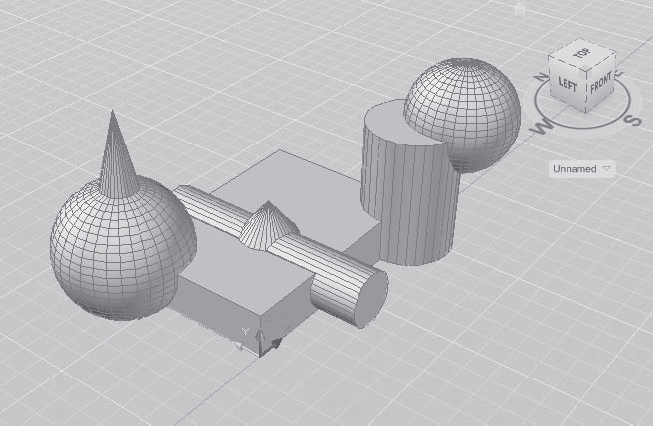Click the ViewCube home icon

(519, 8)
